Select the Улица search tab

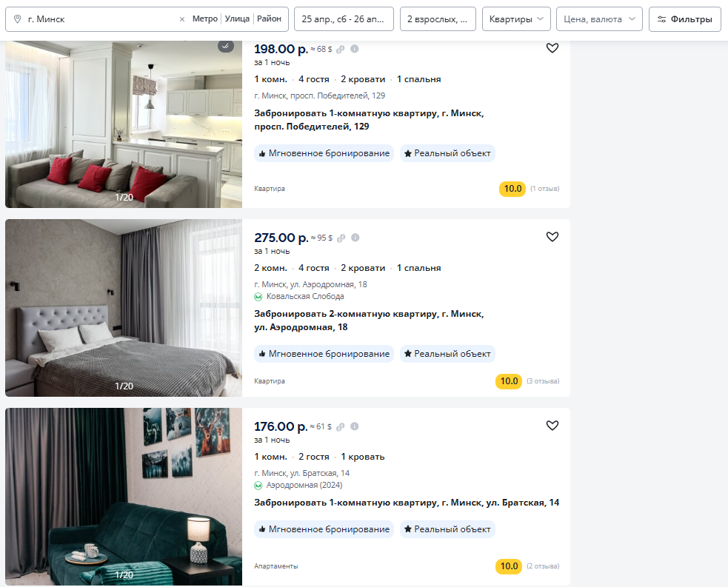click(x=237, y=19)
